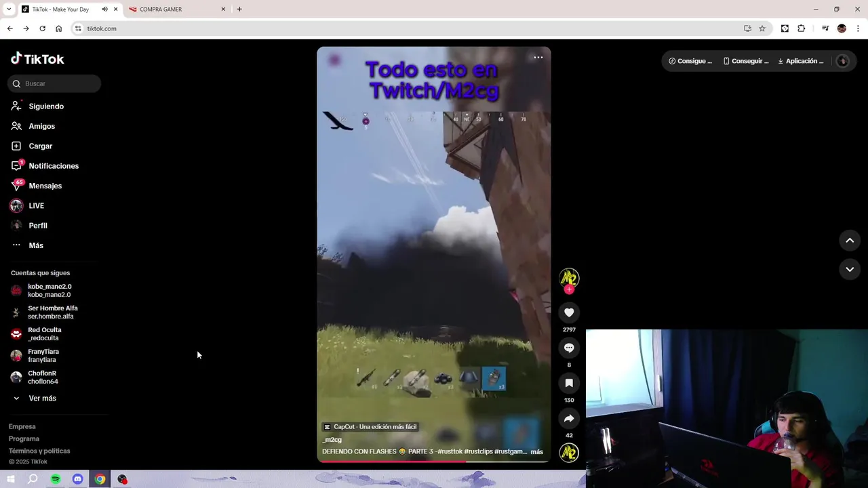
Task: Open the _m2cg username on video
Action: tap(332, 440)
